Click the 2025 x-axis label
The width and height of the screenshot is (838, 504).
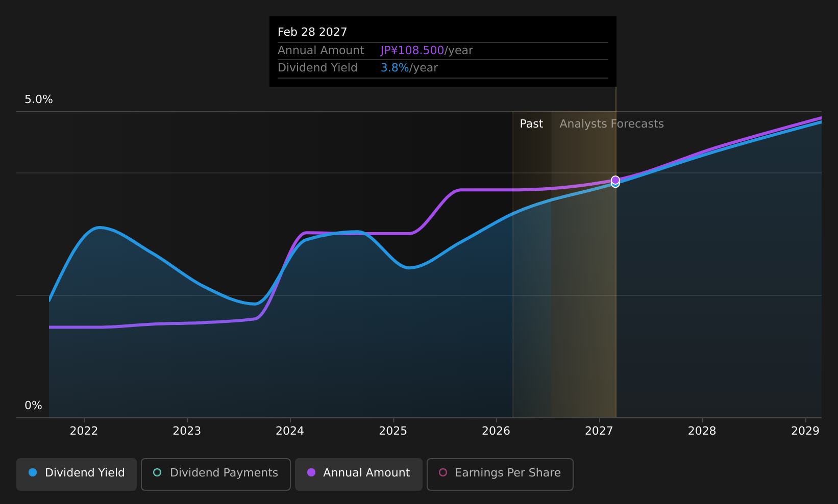pyautogui.click(x=393, y=431)
